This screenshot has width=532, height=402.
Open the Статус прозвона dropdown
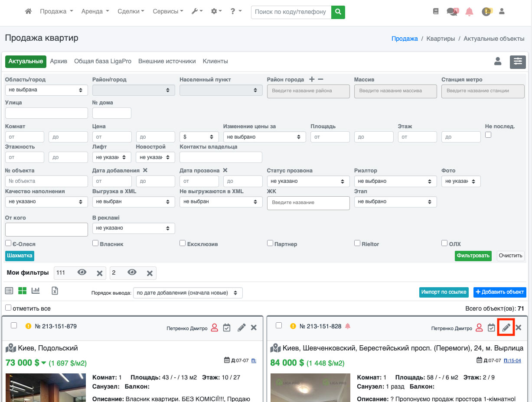(308, 181)
